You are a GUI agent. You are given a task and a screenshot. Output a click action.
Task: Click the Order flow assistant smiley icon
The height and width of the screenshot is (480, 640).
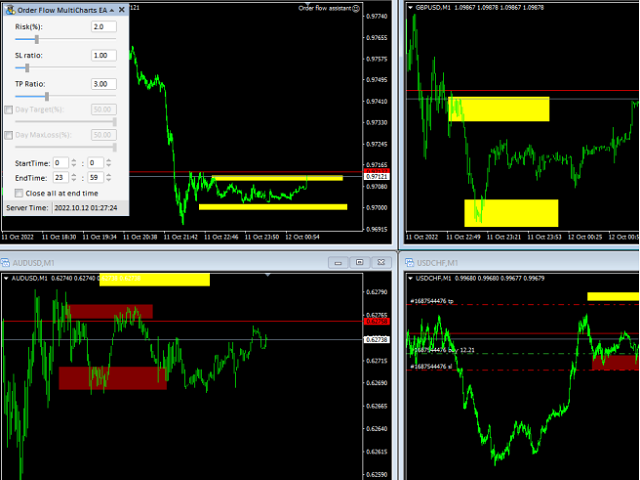coord(356,8)
